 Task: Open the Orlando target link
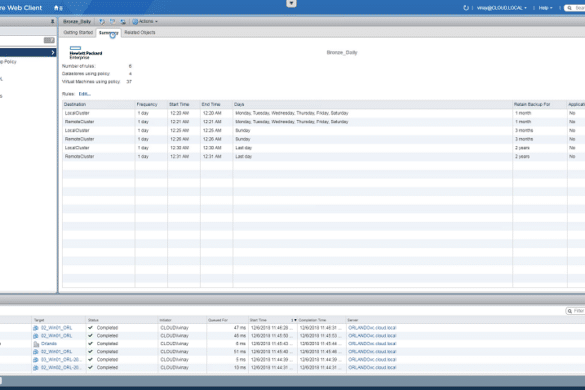49,344
